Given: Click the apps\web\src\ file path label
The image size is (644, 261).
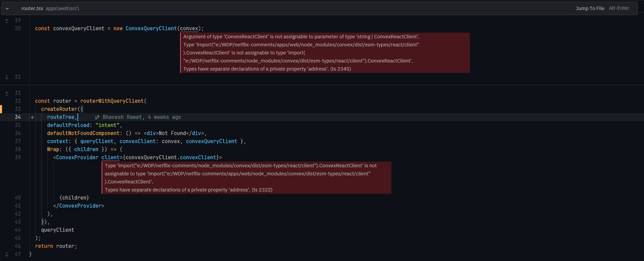Looking at the screenshot, I should [x=62, y=8].
